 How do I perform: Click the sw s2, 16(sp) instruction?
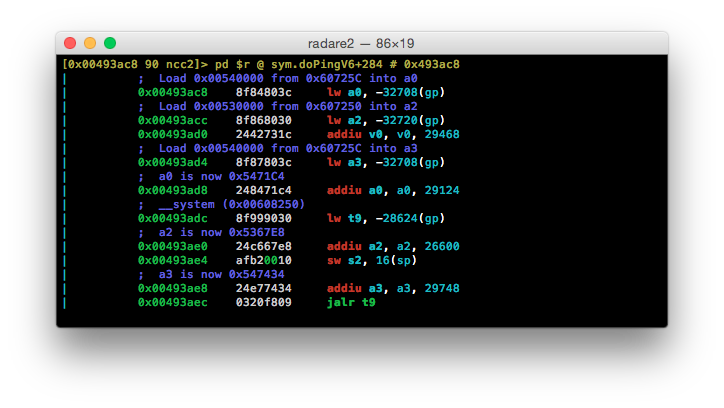click(x=372, y=260)
